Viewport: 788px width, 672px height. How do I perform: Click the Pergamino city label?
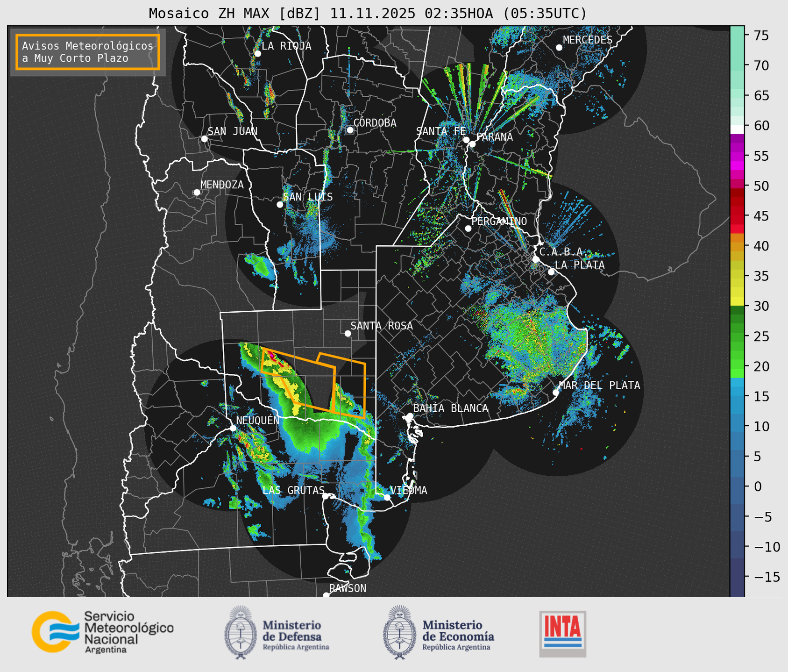499,221
